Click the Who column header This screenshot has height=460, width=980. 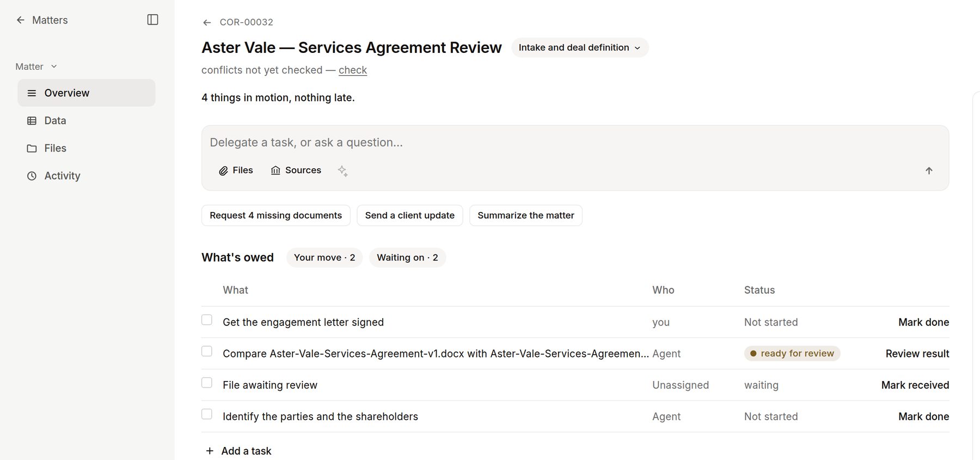point(663,290)
